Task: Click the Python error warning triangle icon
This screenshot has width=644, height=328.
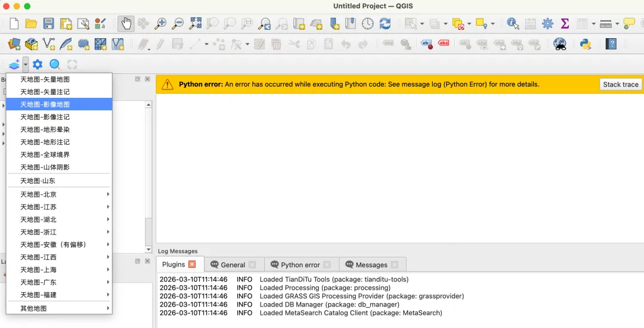Action: (167, 84)
